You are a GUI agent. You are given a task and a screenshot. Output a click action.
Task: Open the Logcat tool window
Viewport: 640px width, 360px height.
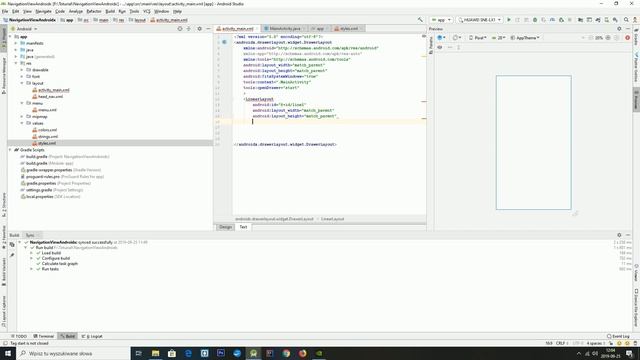pyautogui.click(x=92, y=336)
